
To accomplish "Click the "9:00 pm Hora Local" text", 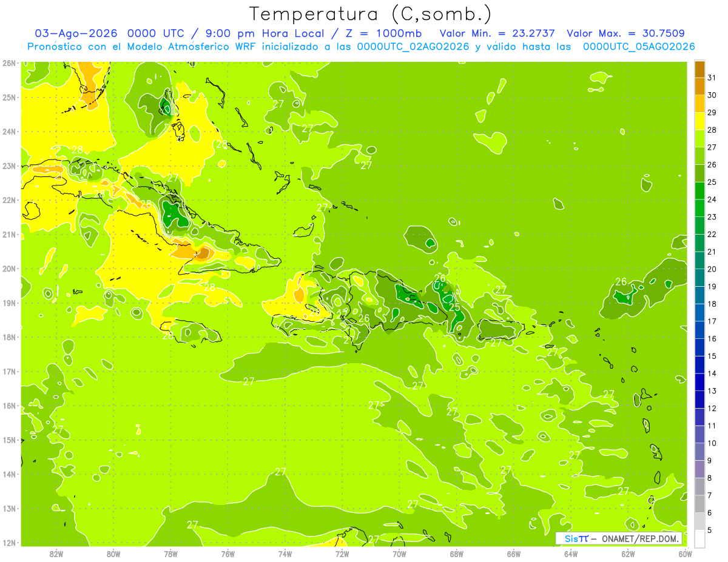I will [x=266, y=33].
